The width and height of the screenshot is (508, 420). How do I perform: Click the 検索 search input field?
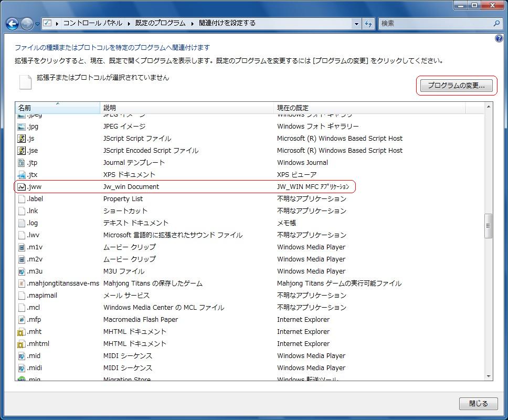[436, 24]
